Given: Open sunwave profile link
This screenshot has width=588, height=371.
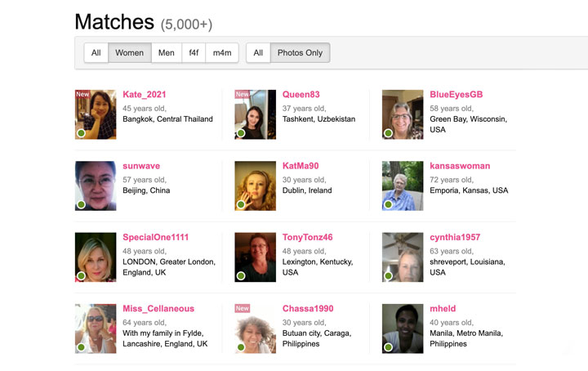Looking at the screenshot, I should click(141, 166).
